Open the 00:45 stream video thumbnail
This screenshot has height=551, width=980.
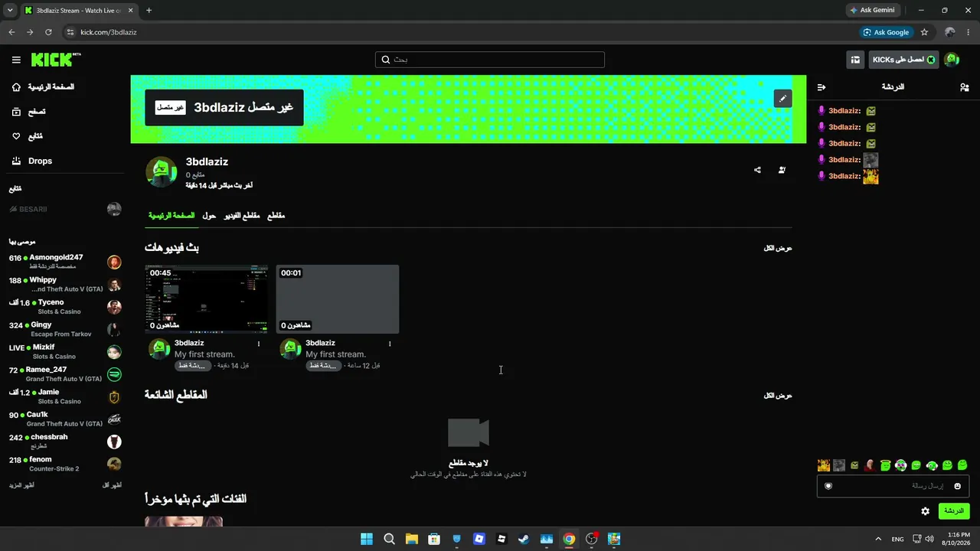(x=207, y=299)
